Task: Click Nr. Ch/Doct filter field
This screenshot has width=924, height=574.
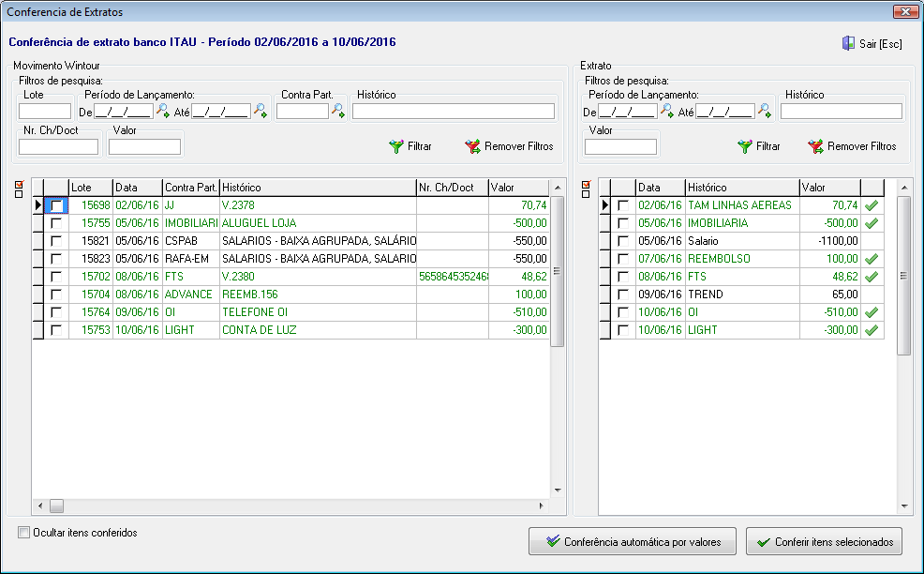Action: pos(58,147)
